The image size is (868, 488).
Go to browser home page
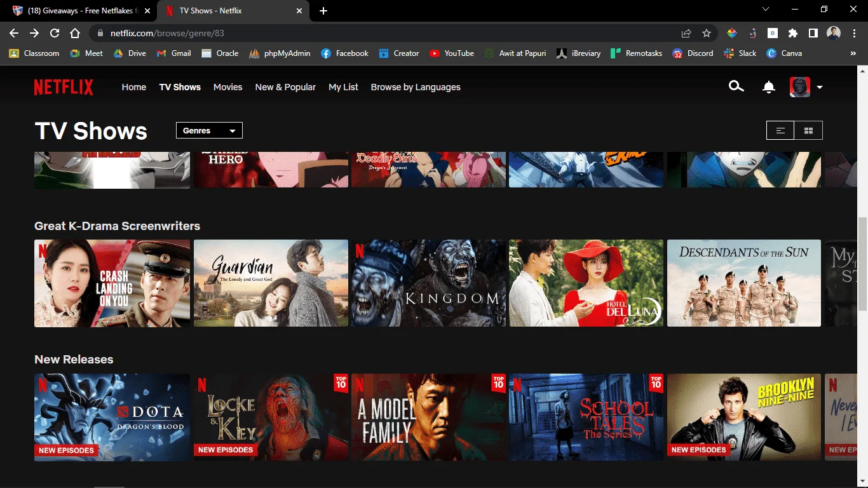tap(75, 33)
